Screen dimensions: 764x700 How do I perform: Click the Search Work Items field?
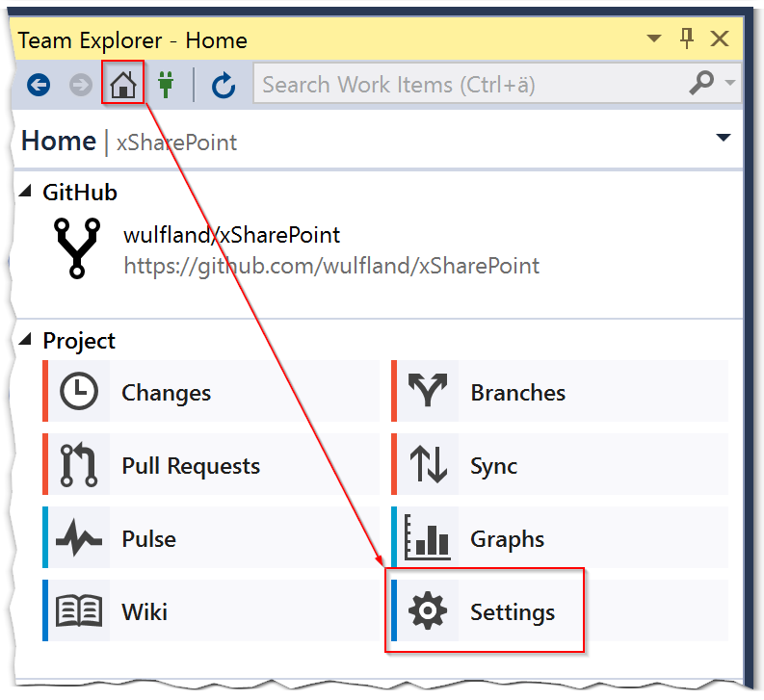coord(462,85)
